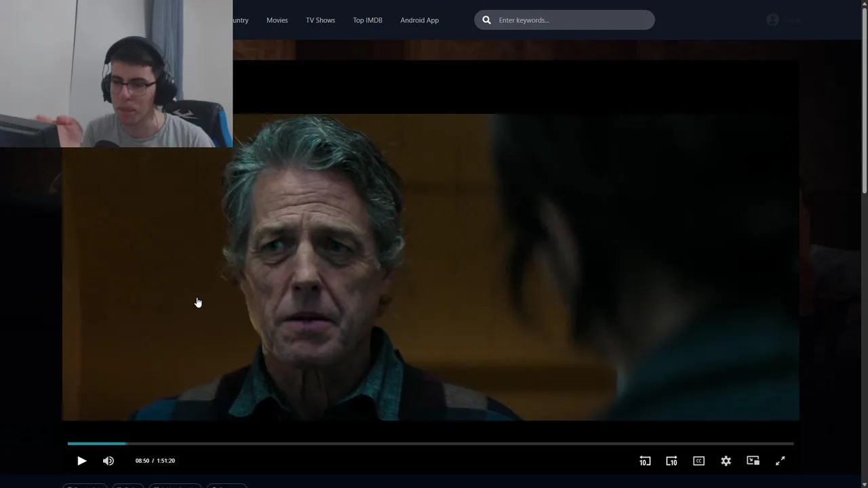868x488 pixels.
Task: Click the search magnifier icon
Action: tap(486, 20)
